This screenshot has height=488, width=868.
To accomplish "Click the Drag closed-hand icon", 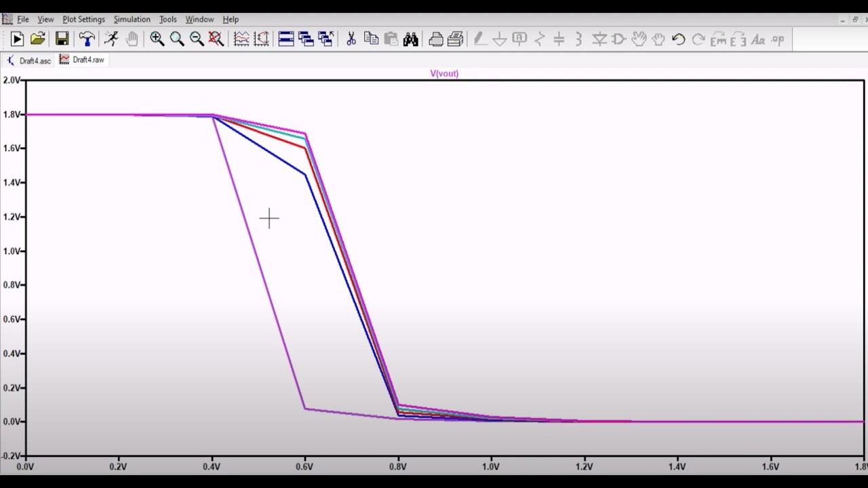I will point(658,39).
